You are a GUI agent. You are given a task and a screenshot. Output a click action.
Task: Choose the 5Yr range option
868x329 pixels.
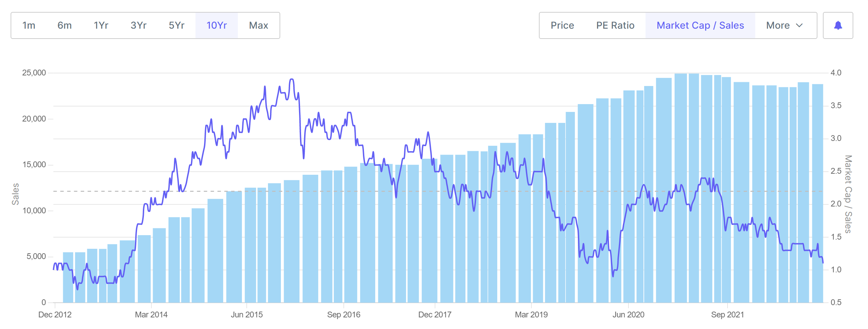176,26
